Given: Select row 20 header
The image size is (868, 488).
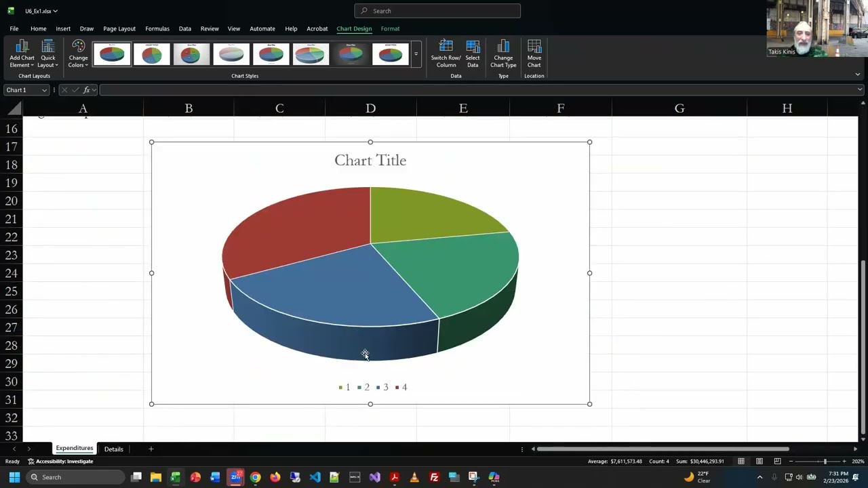Looking at the screenshot, I should pos(11,201).
